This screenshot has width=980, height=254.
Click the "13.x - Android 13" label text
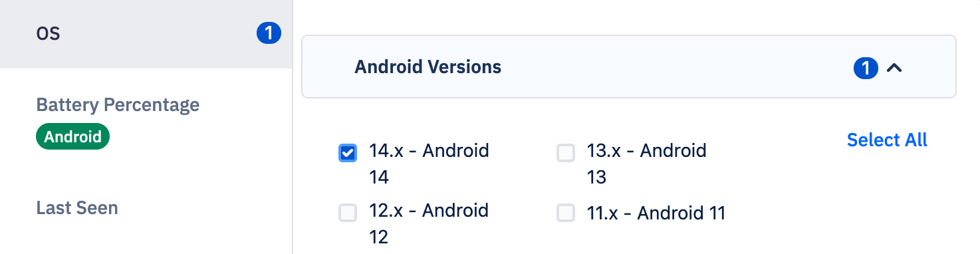[x=646, y=164]
